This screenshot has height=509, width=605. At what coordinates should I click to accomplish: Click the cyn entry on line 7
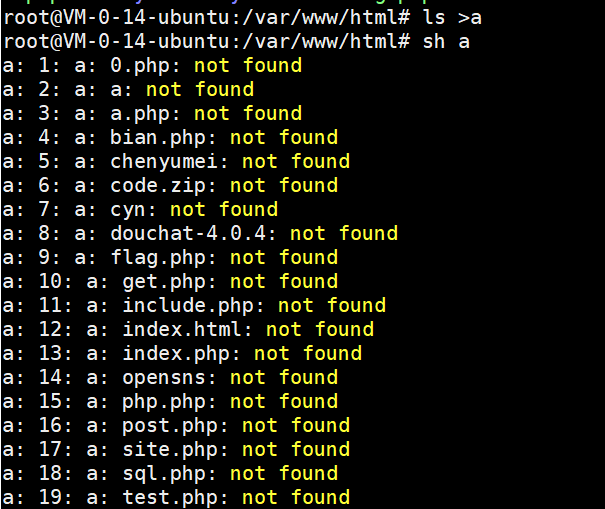point(128,210)
